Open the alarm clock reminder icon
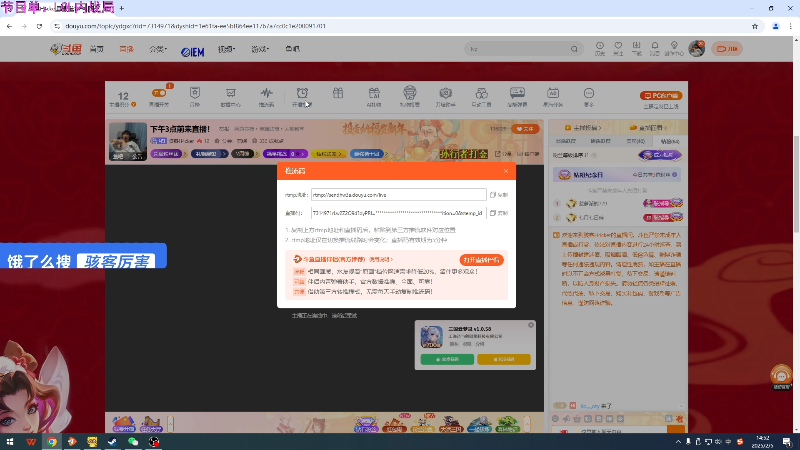 coord(302,93)
